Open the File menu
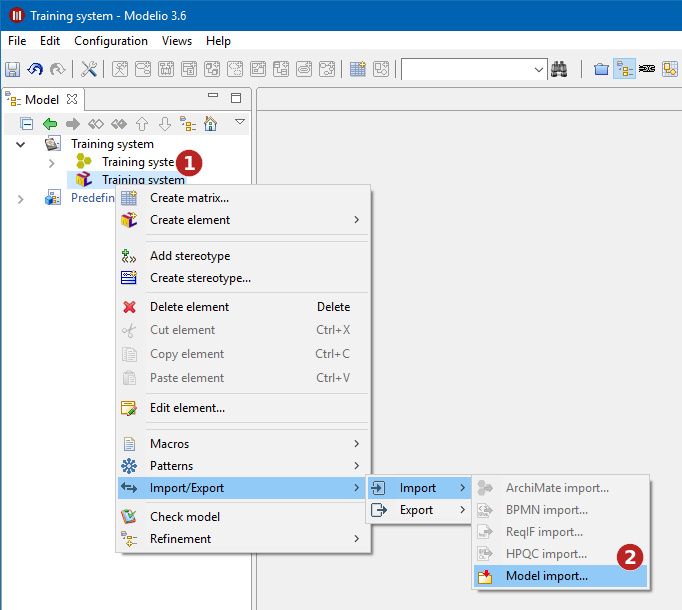This screenshot has width=682, height=610. [17, 41]
